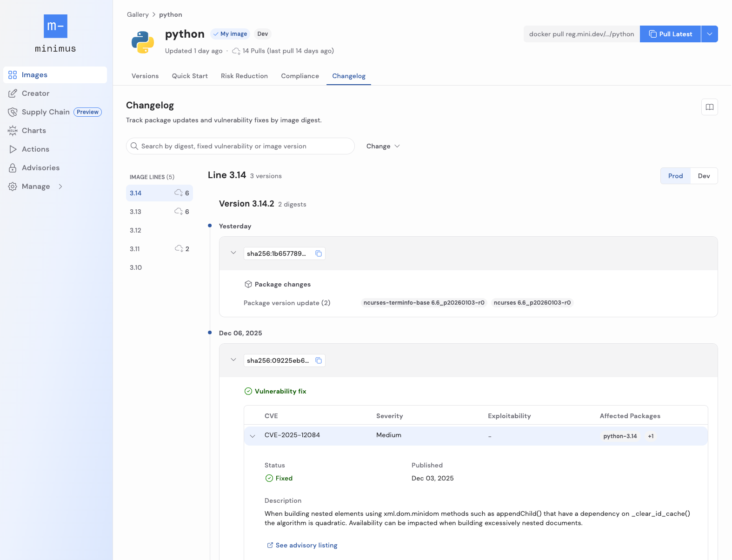732x560 pixels.
Task: Click digest text sha256:09225eb6
Action: [x=278, y=360]
